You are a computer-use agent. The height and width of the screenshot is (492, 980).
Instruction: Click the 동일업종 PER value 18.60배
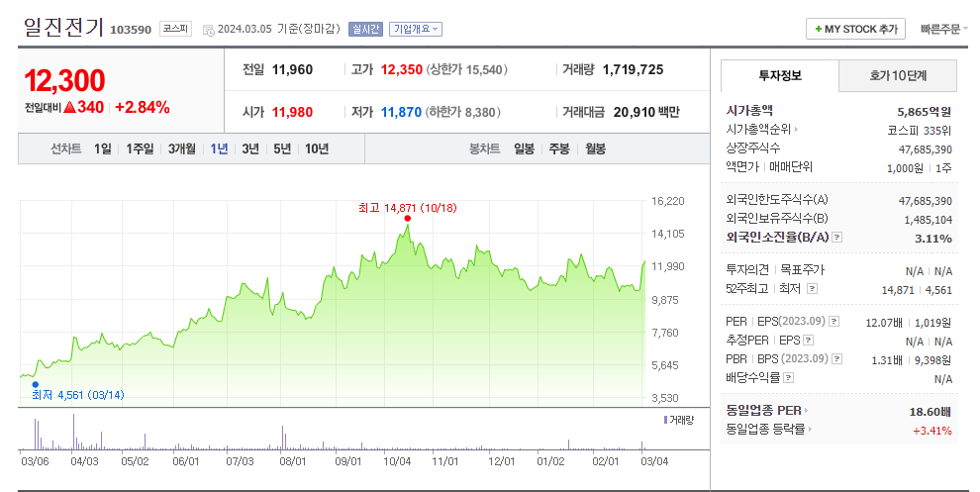(x=930, y=412)
